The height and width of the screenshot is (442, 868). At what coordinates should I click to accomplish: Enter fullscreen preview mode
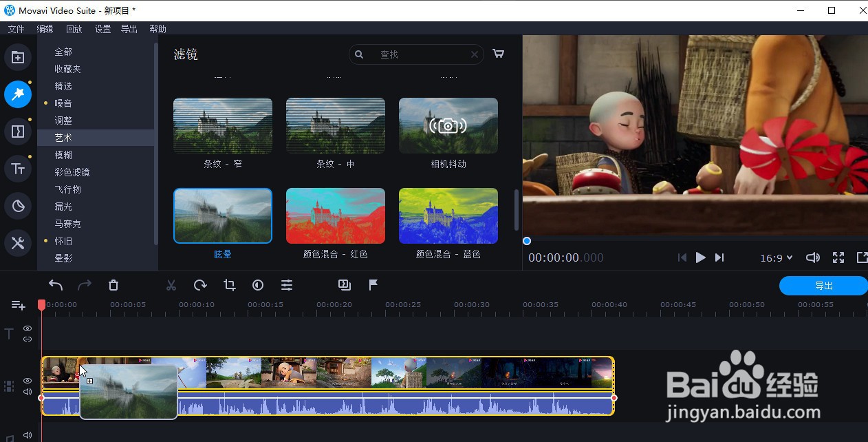tap(838, 257)
